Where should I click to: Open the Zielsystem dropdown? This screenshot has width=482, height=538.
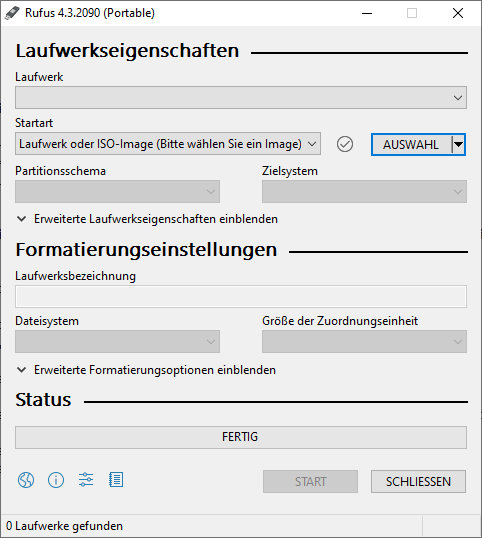click(x=364, y=191)
